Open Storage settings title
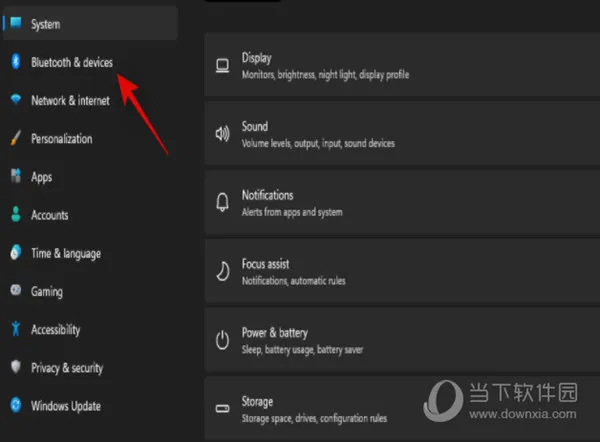This screenshot has height=442, width=600. click(x=257, y=402)
